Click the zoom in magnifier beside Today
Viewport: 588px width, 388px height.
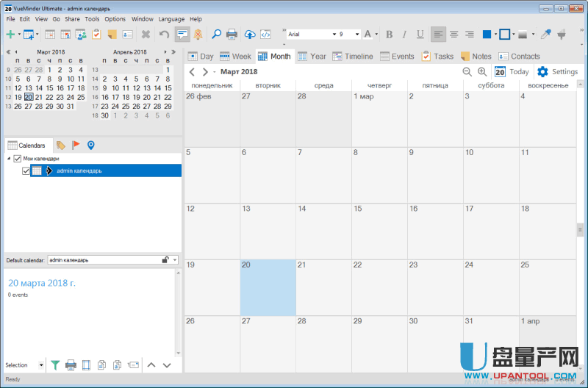point(482,72)
